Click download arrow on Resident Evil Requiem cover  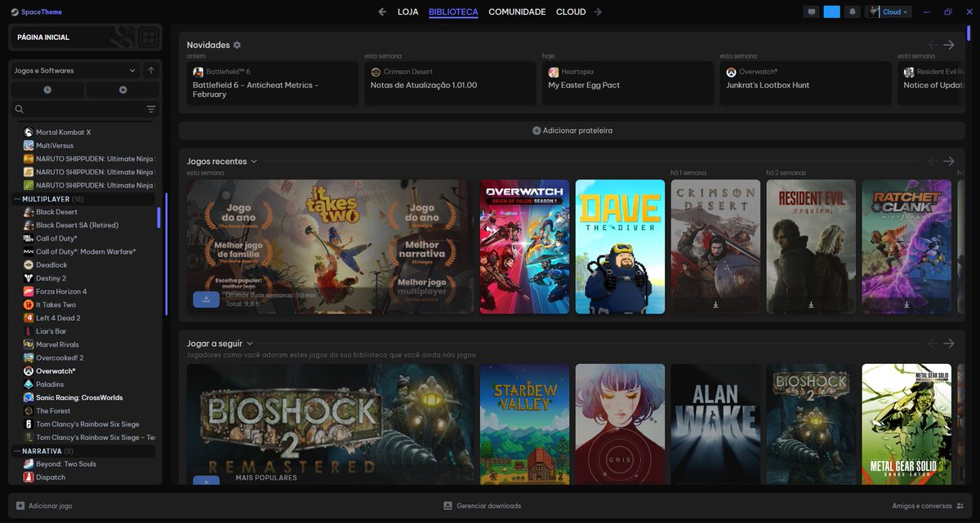811,305
